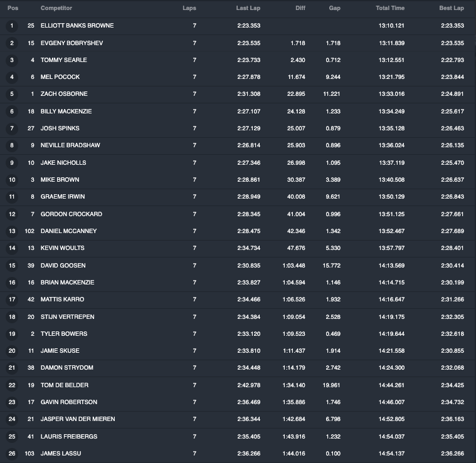Click the position 14 circle badge
Viewport: 476px width, 463px height.
[x=12, y=248]
